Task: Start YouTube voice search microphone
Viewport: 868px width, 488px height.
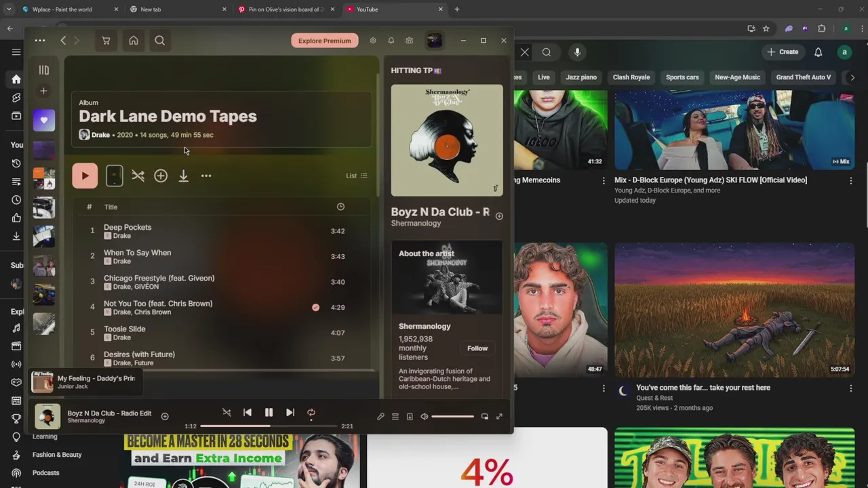Action: click(x=577, y=52)
